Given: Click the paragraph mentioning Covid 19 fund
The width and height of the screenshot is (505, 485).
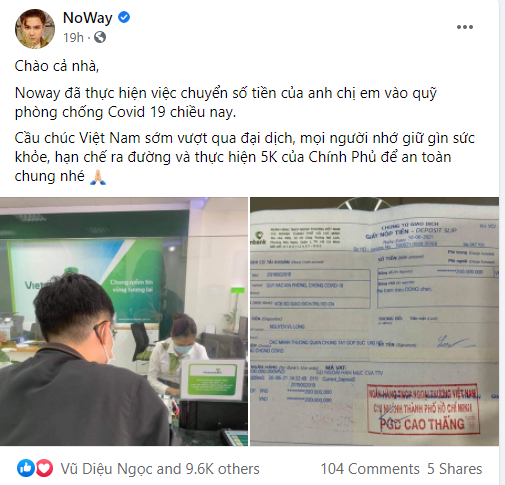Looking at the screenshot, I should click(226, 103).
